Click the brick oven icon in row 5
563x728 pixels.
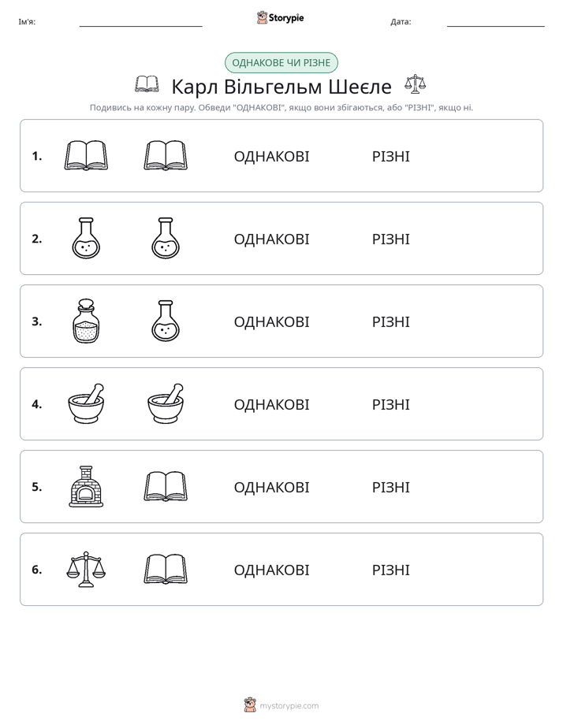click(x=86, y=486)
